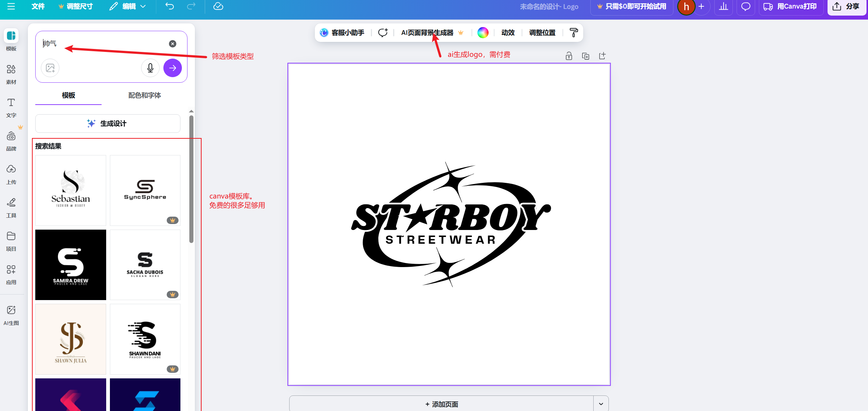Open the rainbow background color picker
This screenshot has width=868, height=411.
tap(483, 33)
